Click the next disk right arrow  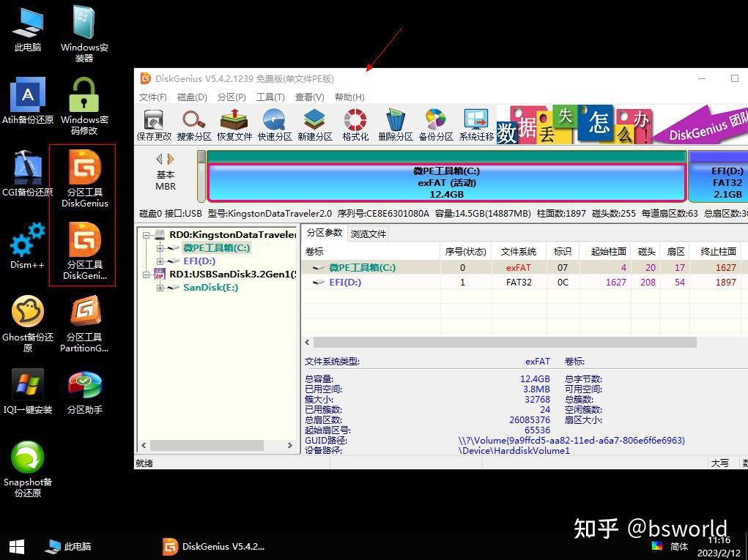point(171,159)
